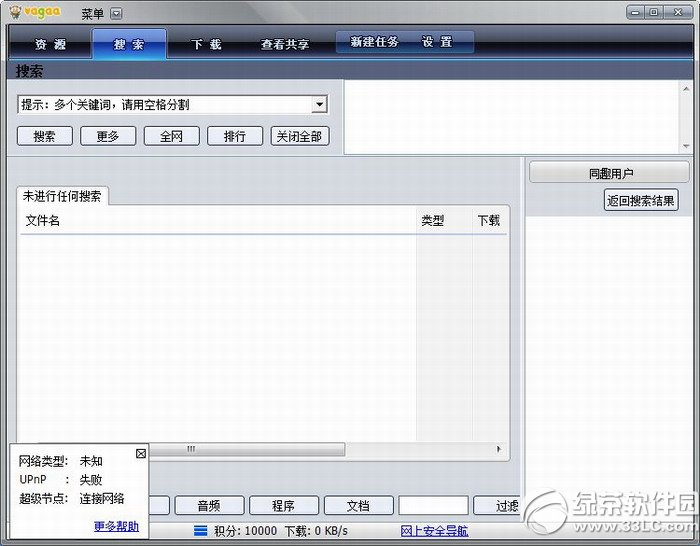Screen dimensions: 700x546
Task: Click 返回搜索结果 button
Action: coord(641,200)
